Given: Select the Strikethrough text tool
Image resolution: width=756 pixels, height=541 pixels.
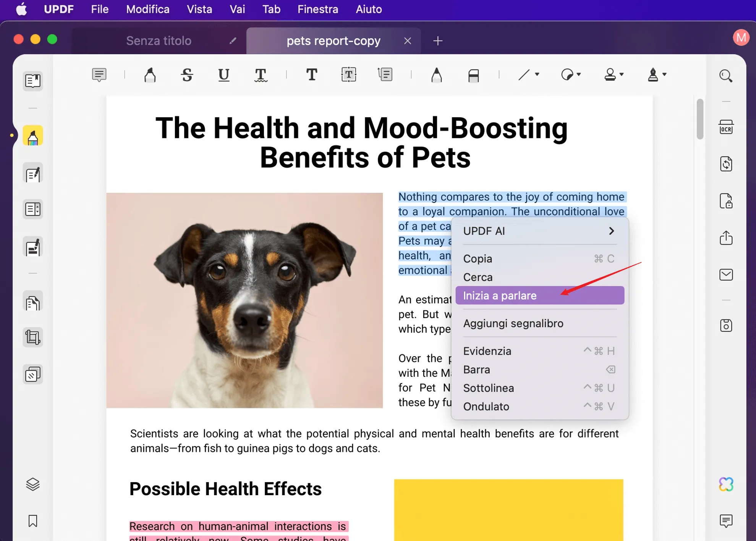Looking at the screenshot, I should 187,75.
